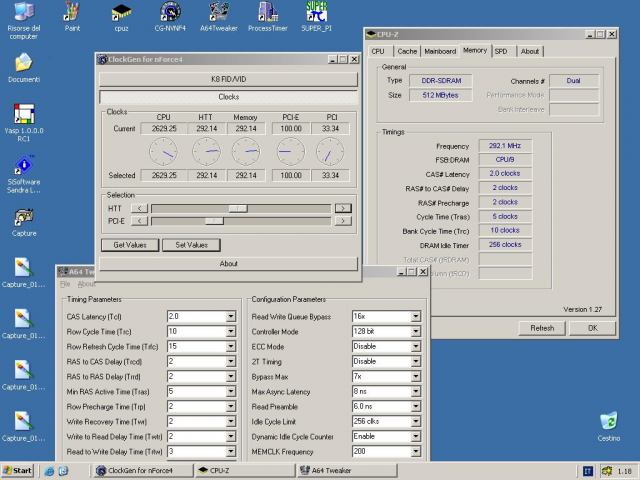Open the K8 FID/VID section in ClockGen

[229, 79]
